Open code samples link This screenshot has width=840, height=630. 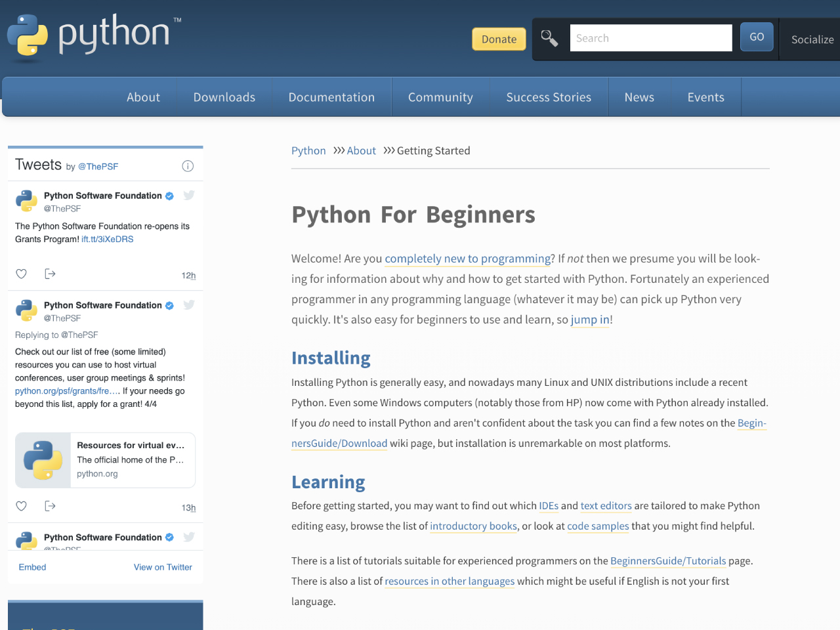[598, 526]
